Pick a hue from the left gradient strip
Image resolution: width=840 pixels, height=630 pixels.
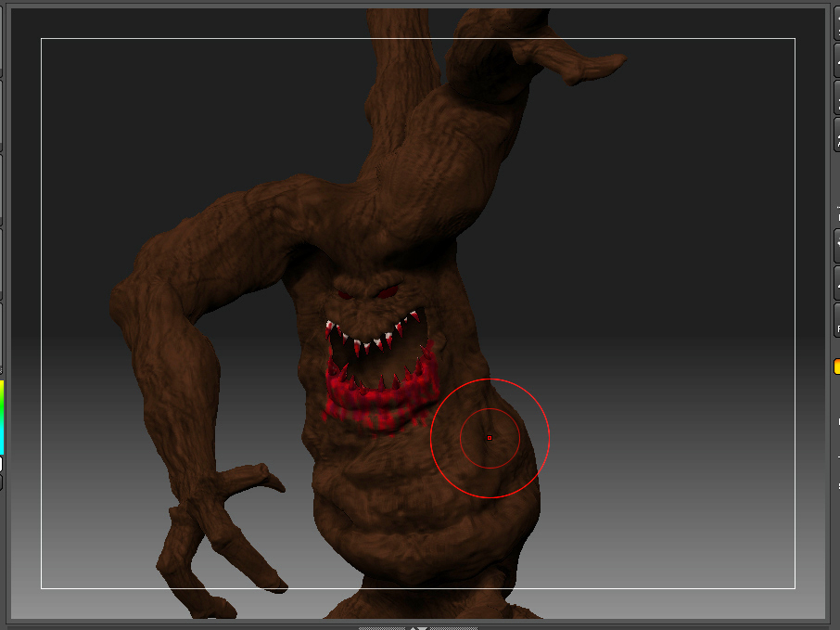(x=2, y=418)
